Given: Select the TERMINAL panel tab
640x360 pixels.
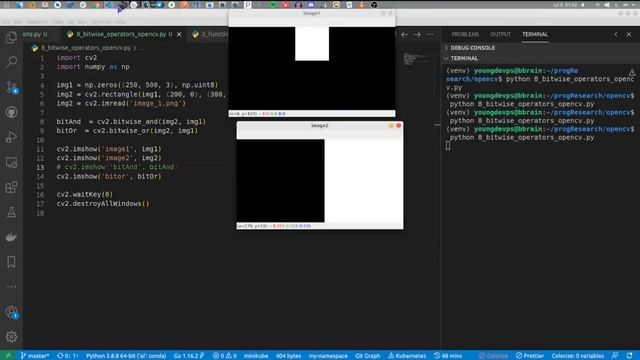Looking at the screenshot, I should click(x=535, y=34).
